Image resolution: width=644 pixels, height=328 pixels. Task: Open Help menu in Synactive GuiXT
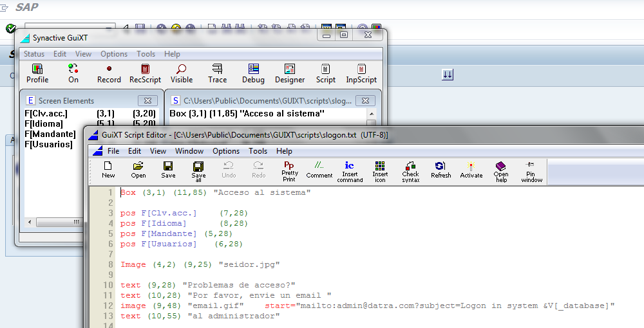pyautogui.click(x=172, y=54)
